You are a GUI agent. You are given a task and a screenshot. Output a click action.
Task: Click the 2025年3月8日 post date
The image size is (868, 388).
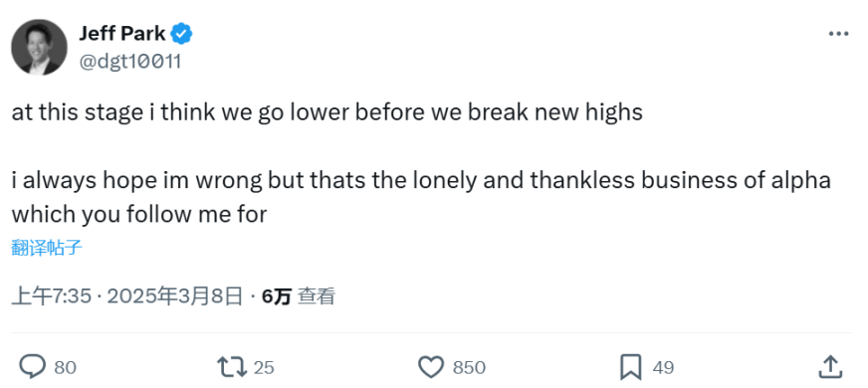175,296
